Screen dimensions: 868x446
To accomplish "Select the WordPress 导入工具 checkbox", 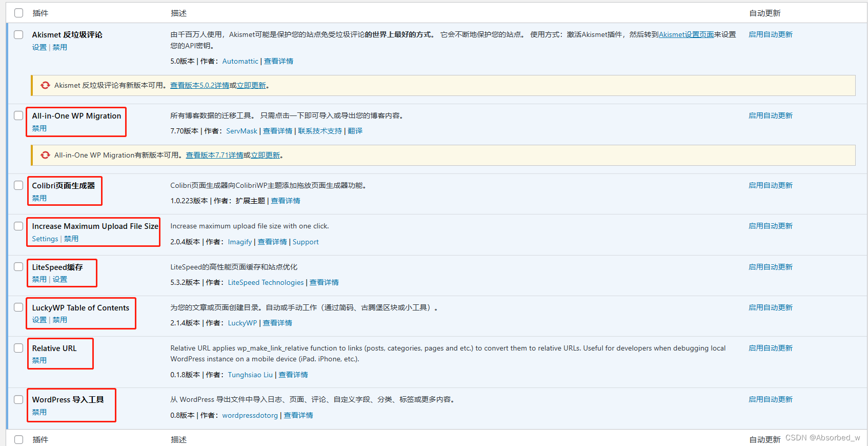I will tap(19, 399).
